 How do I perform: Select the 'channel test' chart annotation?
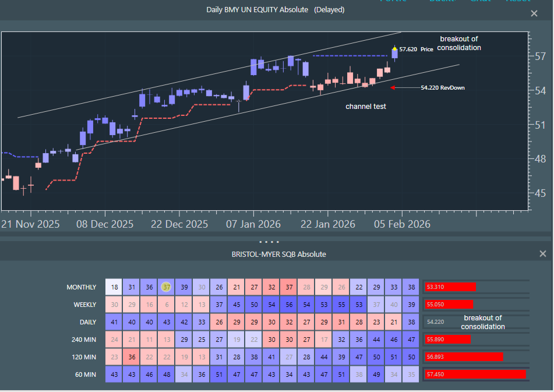(366, 107)
